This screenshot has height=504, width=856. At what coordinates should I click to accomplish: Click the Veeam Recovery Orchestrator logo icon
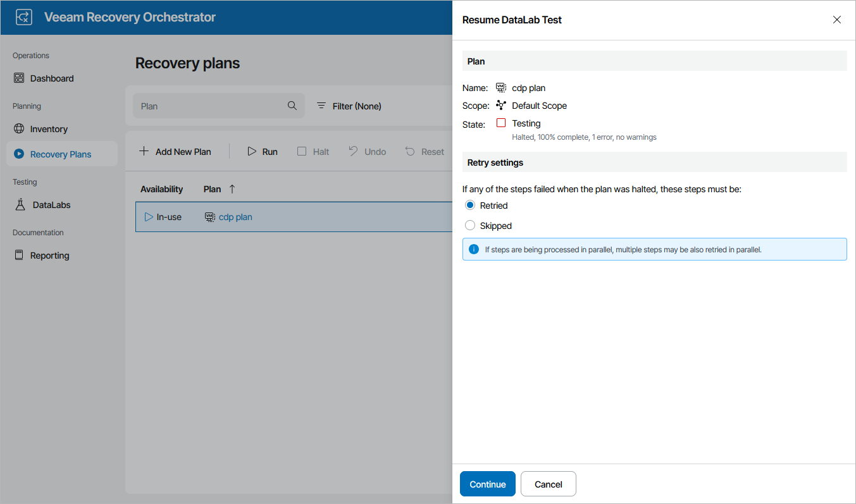point(23,17)
